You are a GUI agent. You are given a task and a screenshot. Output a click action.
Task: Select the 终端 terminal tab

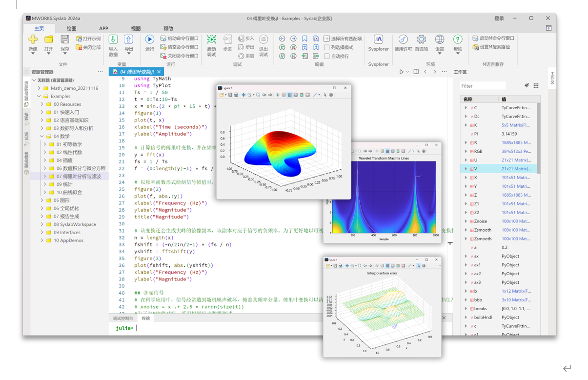coord(145,318)
